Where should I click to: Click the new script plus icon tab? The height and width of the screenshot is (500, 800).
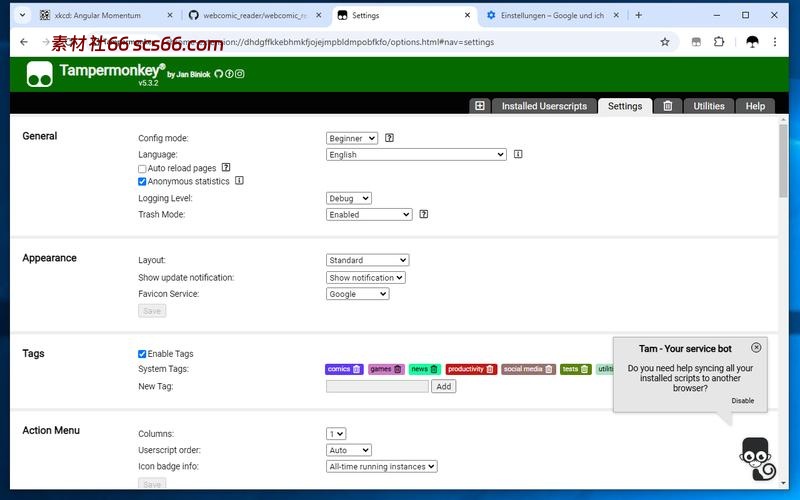coord(480,106)
